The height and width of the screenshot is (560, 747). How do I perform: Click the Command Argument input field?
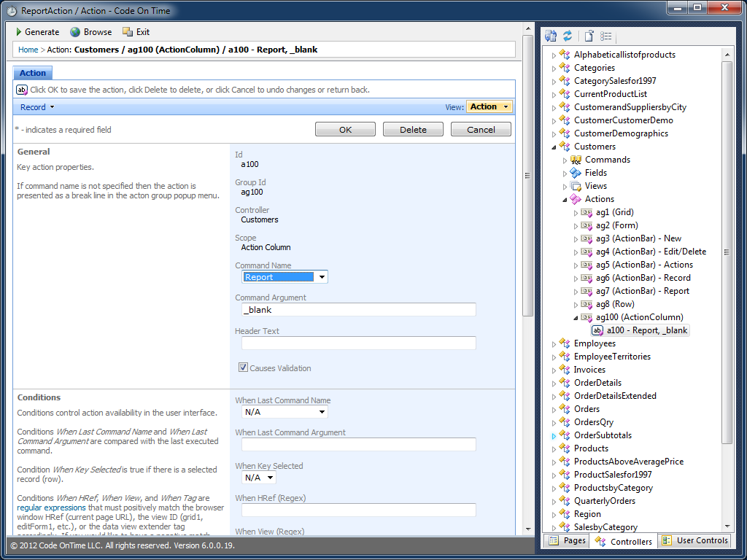coord(359,309)
